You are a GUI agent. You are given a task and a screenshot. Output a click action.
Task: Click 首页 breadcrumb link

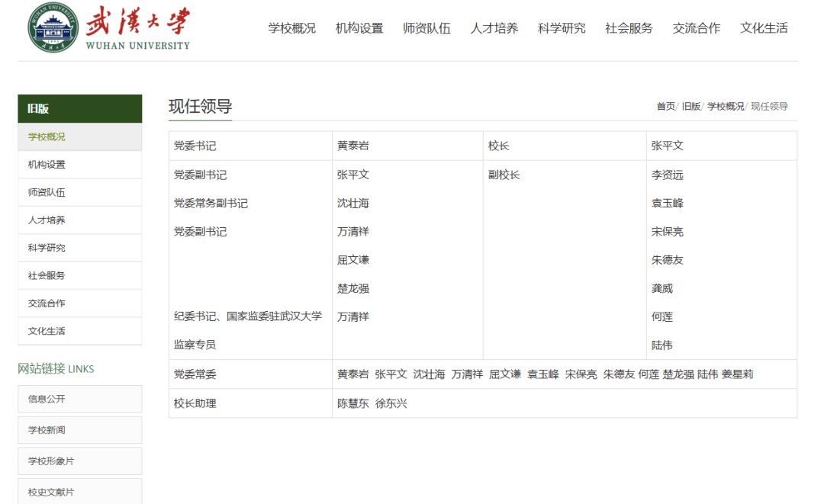coord(665,107)
